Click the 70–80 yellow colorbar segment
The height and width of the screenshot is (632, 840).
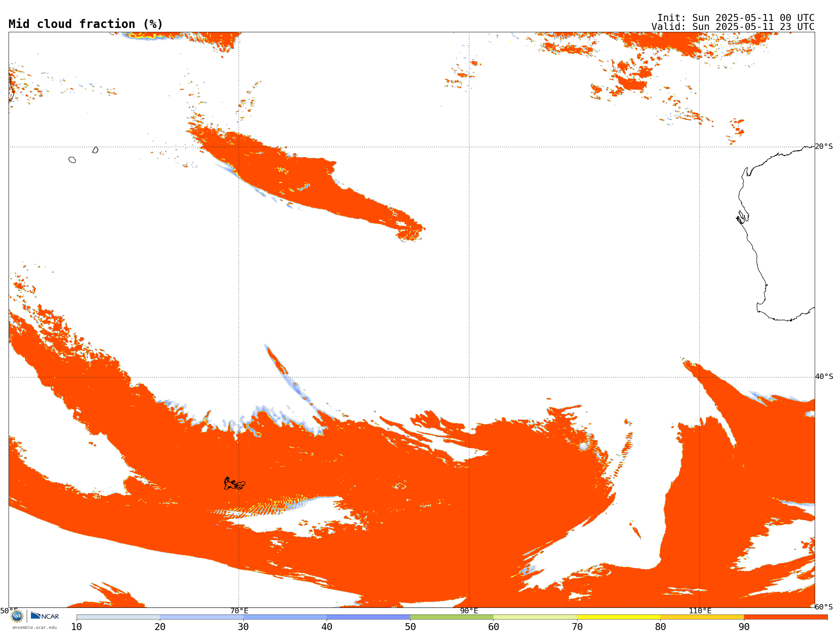(619, 617)
